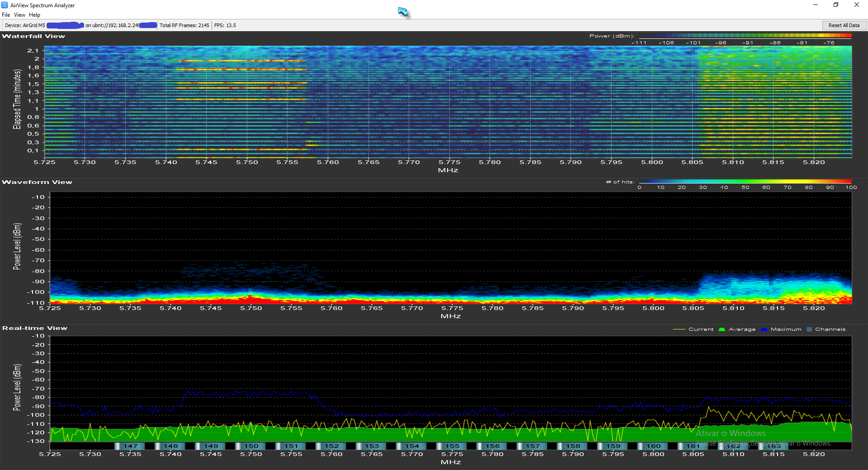Click the '# of hits' color gradient scale
This screenshot has width=868, height=470.
[x=745, y=181]
